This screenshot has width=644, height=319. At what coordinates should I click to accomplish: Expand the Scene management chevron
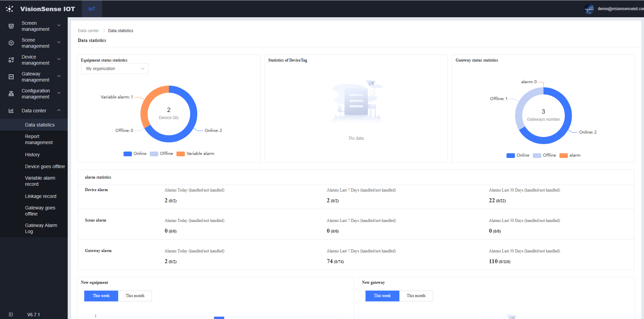pos(59,42)
